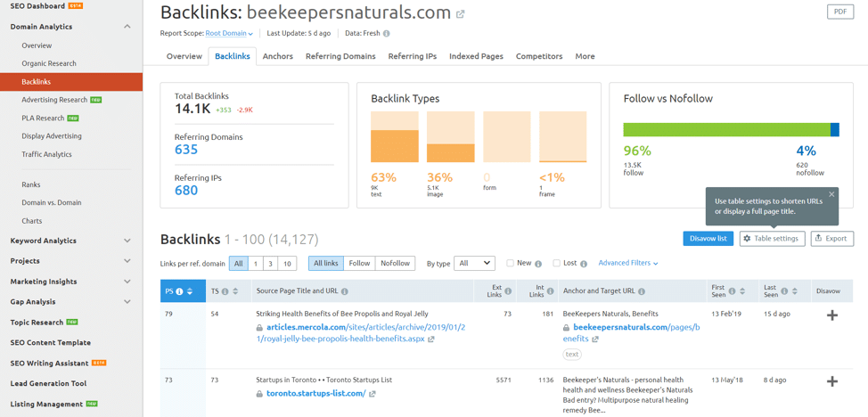Image resolution: width=868 pixels, height=417 pixels.
Task: Click the Data Fresh info icon
Action: click(x=387, y=33)
